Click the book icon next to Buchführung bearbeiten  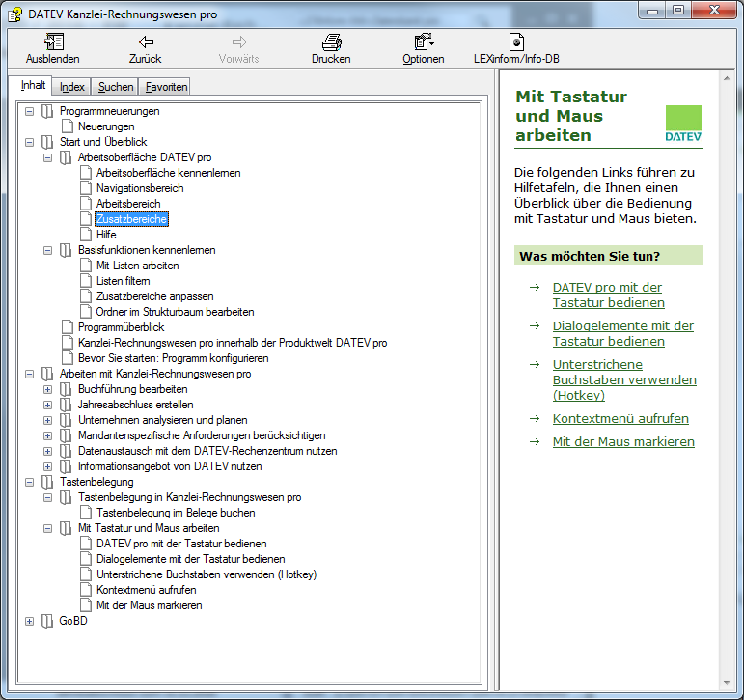click(66, 389)
